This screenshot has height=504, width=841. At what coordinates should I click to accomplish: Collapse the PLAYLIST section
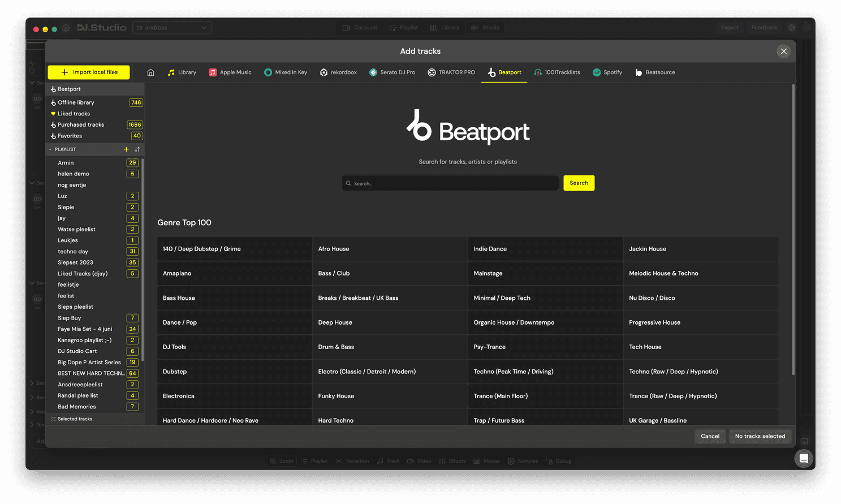(x=50, y=149)
